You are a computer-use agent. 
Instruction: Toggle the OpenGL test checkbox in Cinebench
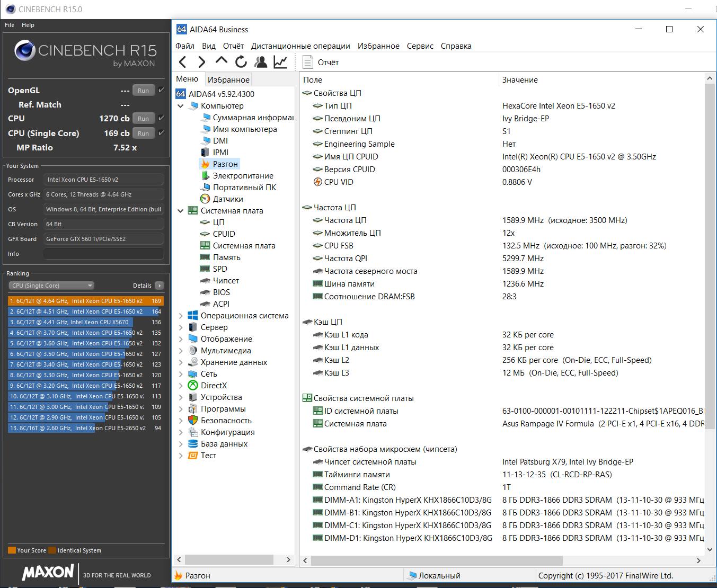coord(161,90)
